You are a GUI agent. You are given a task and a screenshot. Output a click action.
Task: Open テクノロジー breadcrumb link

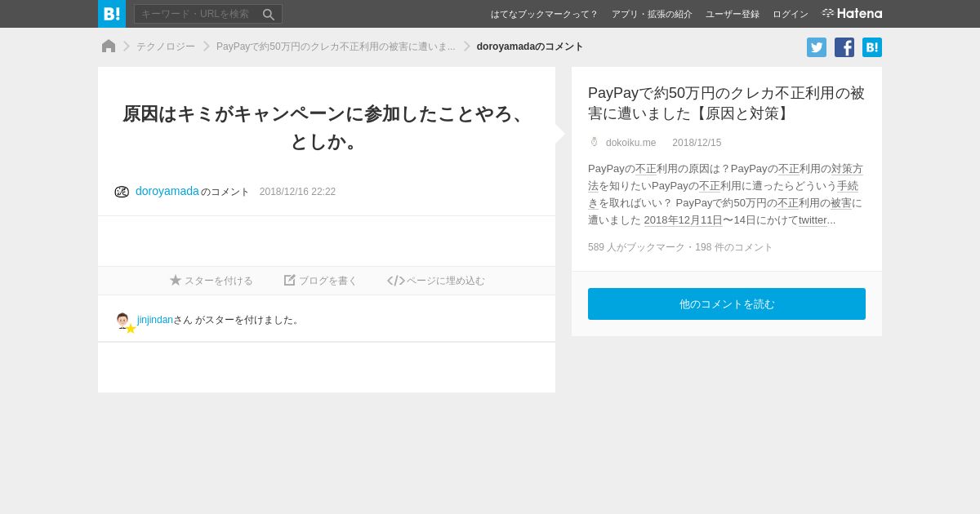[166, 47]
